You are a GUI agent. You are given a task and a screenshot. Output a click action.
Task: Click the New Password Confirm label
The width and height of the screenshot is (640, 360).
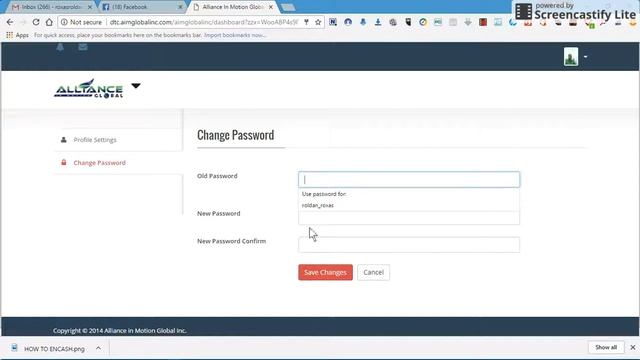(x=231, y=241)
